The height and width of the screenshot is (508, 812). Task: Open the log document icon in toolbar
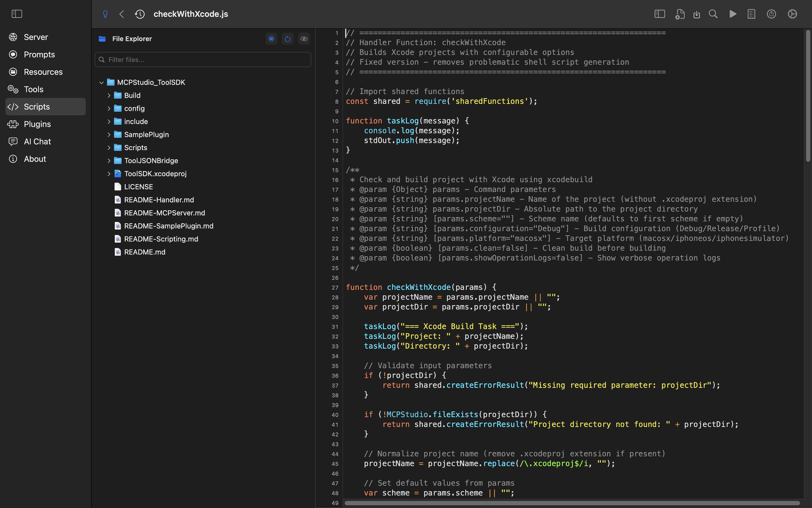coord(752,14)
